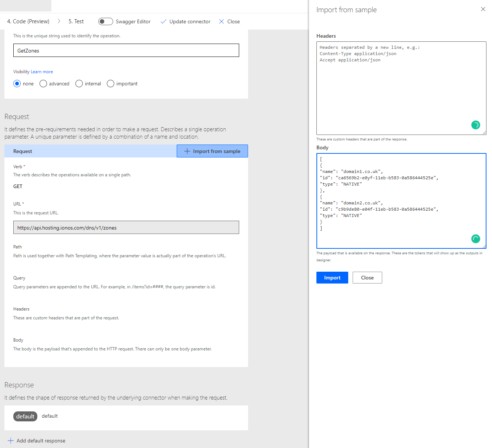Click the Close X icon in the toolbar

pyautogui.click(x=221, y=21)
